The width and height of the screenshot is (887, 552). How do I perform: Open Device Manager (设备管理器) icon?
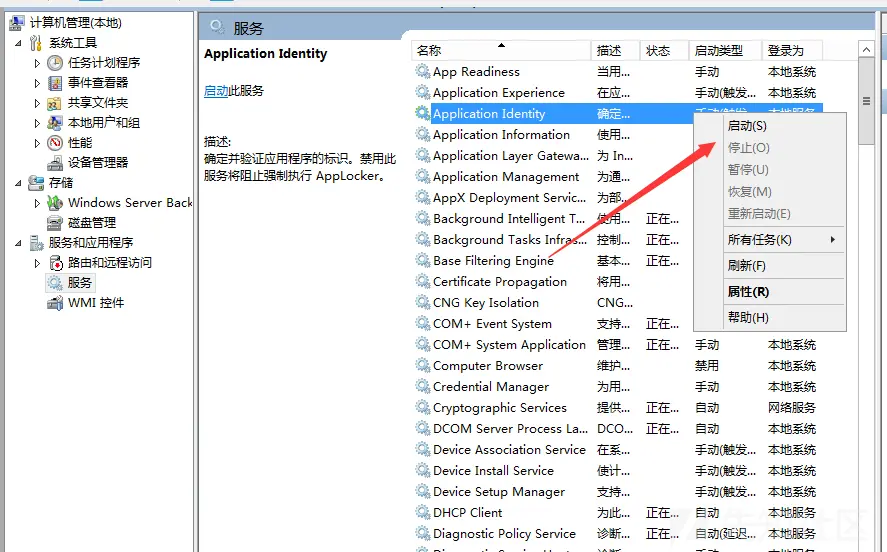(x=55, y=163)
